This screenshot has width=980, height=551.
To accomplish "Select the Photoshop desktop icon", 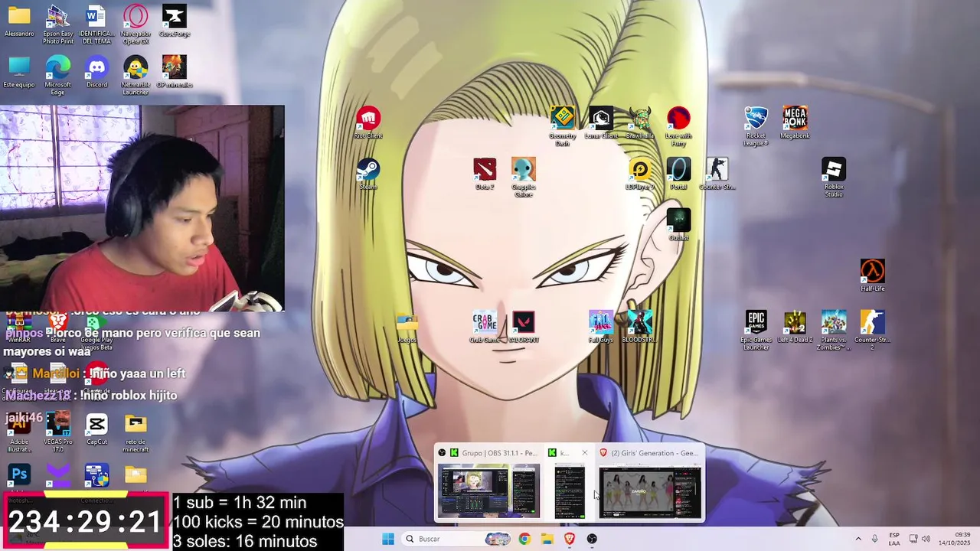I will click(x=19, y=475).
